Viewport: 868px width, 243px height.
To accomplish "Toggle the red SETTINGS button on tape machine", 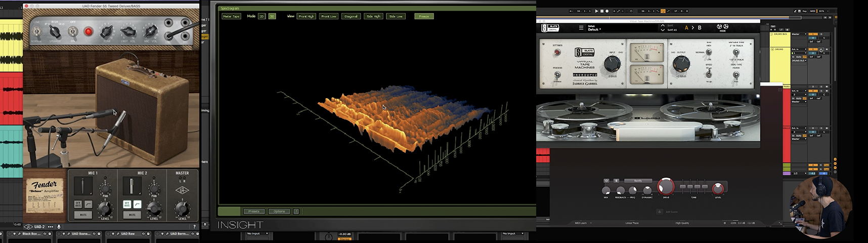I will (x=557, y=52).
